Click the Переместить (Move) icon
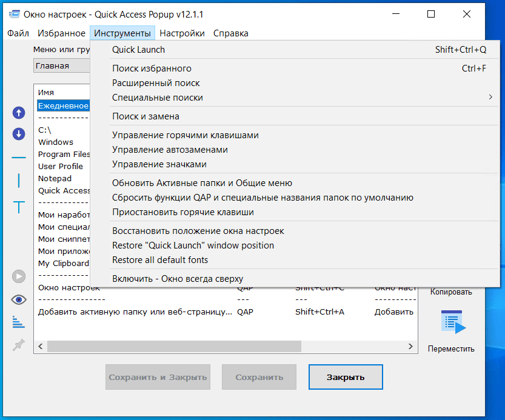This screenshot has width=505, height=420. [x=451, y=322]
